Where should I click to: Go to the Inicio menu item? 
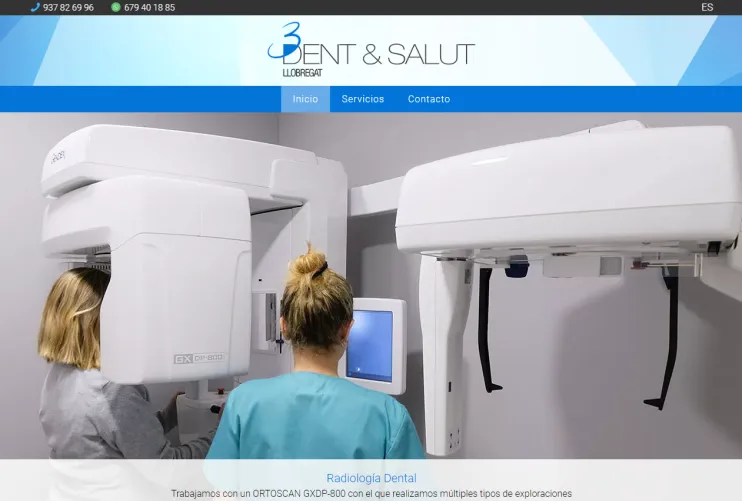305,99
